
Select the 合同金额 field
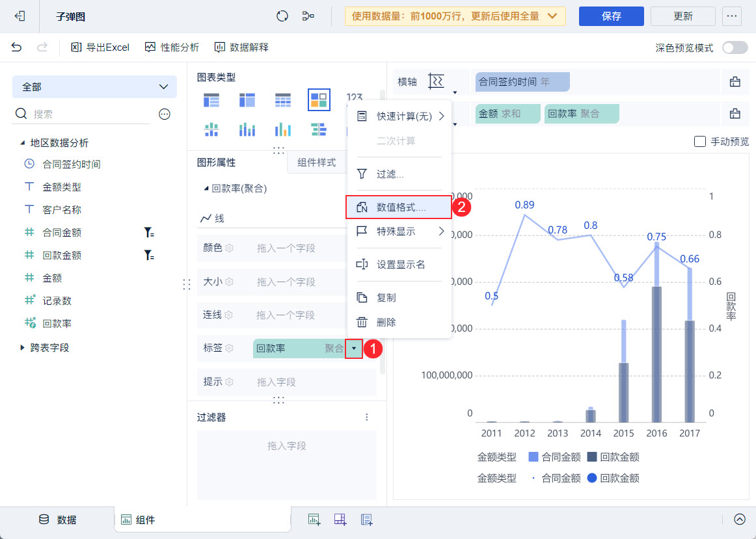coord(61,232)
